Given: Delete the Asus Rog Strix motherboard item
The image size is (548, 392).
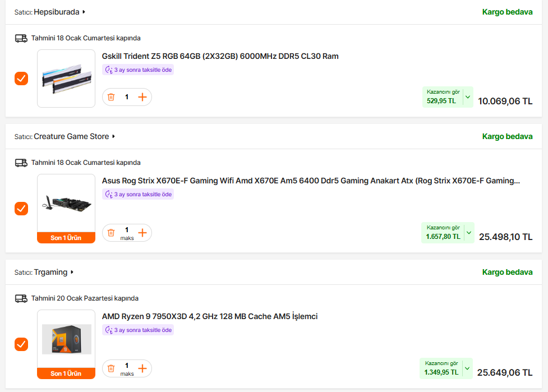Looking at the screenshot, I should point(111,233).
